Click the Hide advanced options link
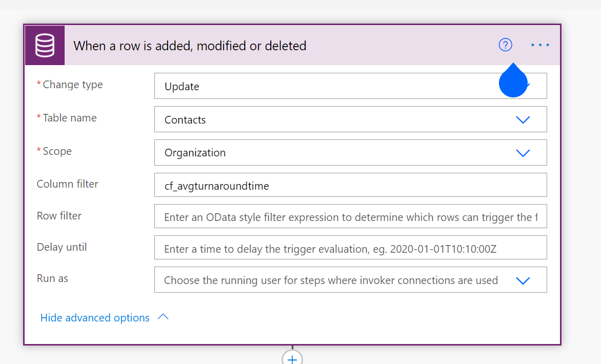Image resolution: width=601 pixels, height=364 pixels. point(95,318)
